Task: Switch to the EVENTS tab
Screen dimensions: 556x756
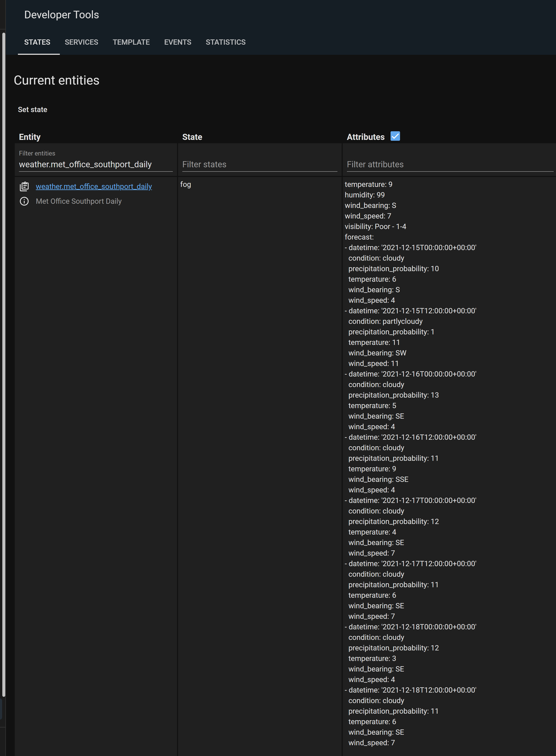Action: tap(177, 42)
